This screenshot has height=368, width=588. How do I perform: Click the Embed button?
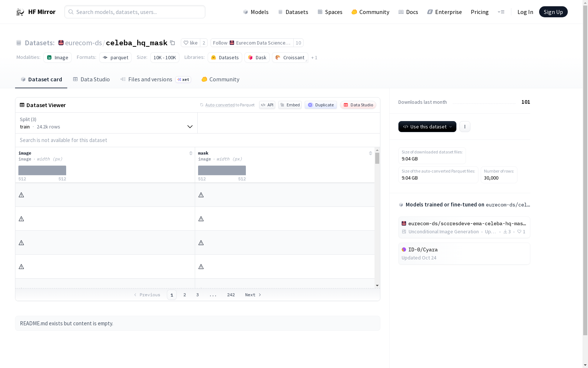click(x=290, y=105)
